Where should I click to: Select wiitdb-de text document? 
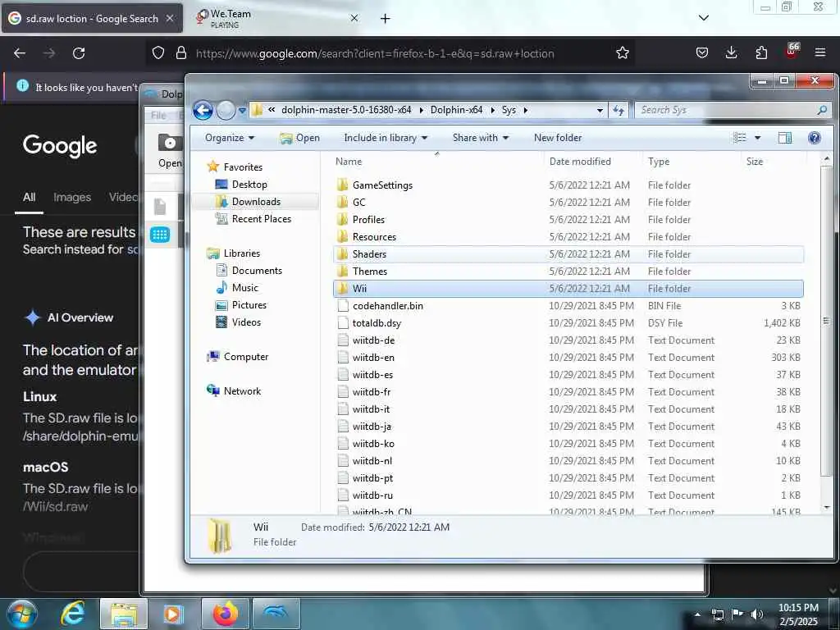pyautogui.click(x=373, y=340)
